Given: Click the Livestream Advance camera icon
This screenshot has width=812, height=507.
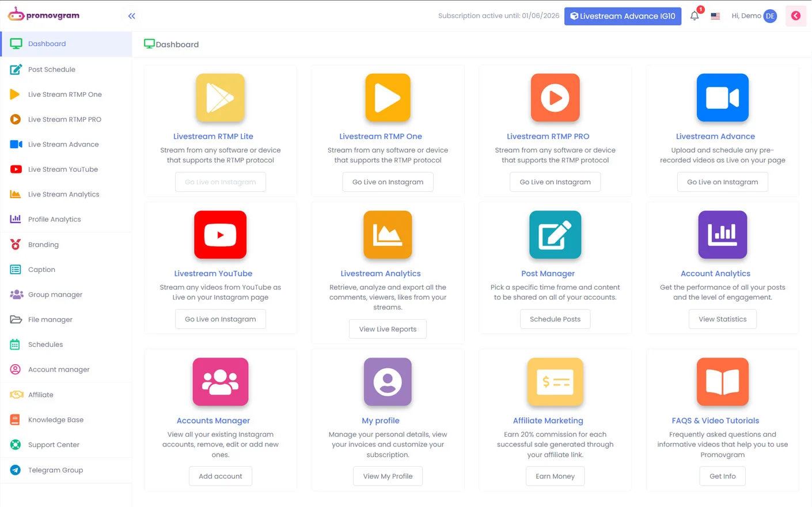Looking at the screenshot, I should (722, 97).
